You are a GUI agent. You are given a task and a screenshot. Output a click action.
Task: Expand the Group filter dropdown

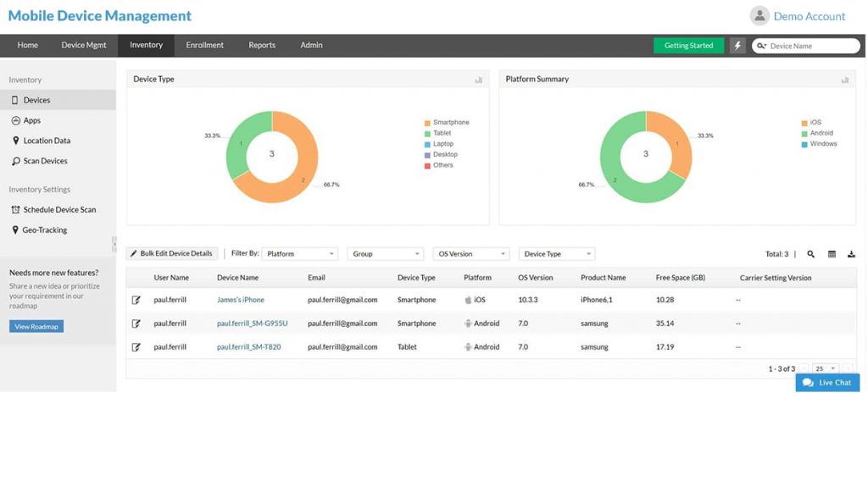coord(385,253)
